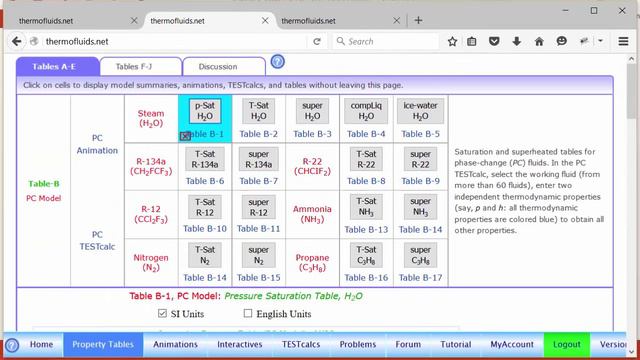
Task: Open the Table B-10 link
Action: coord(205,229)
